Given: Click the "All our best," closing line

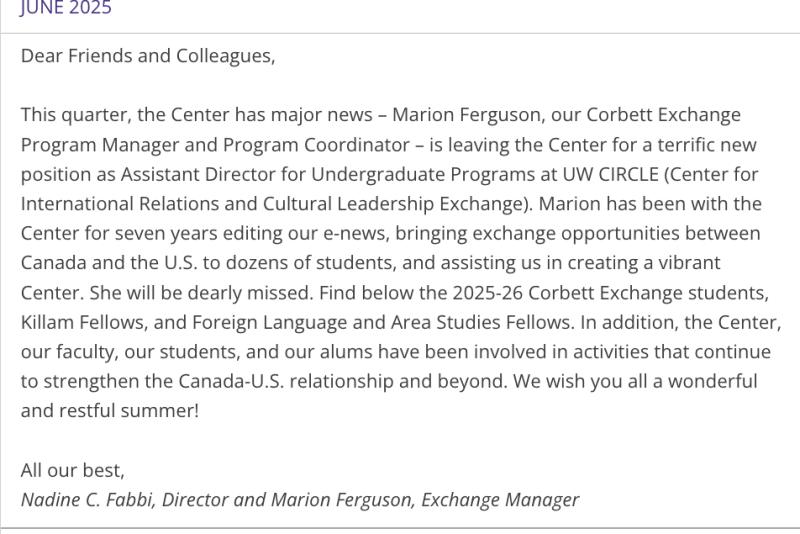Looking at the screenshot, I should point(72,470).
